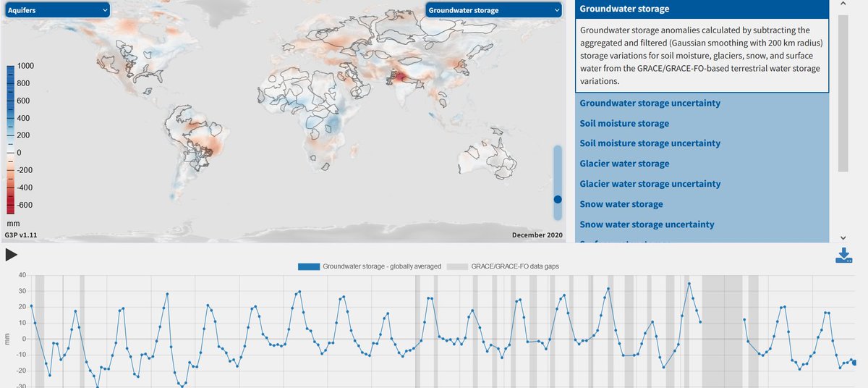Click the December 2020 date label
Screen dimensions: 868x388
pyautogui.click(x=537, y=235)
